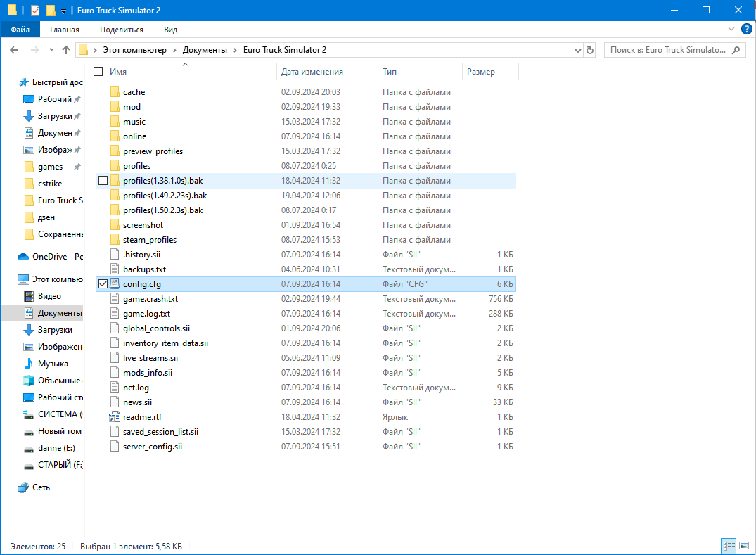The height and width of the screenshot is (555, 756).
Task: Navigate to Этот компьютер in breadcrumb
Action: tap(134, 50)
